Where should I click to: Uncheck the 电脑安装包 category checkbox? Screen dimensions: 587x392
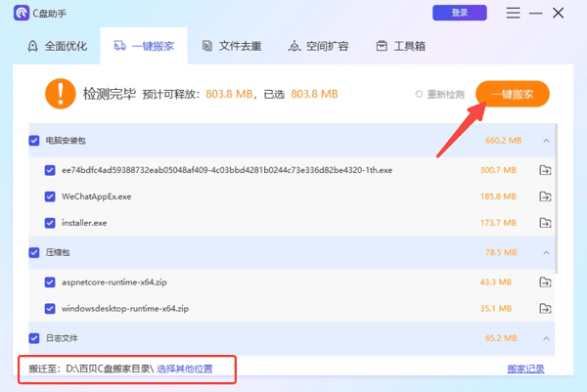click(x=35, y=141)
